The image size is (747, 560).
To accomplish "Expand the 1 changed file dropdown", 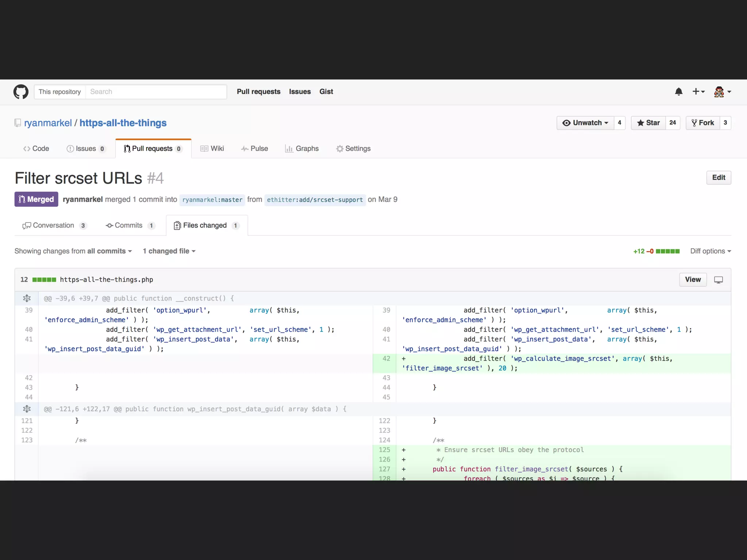I will (169, 251).
